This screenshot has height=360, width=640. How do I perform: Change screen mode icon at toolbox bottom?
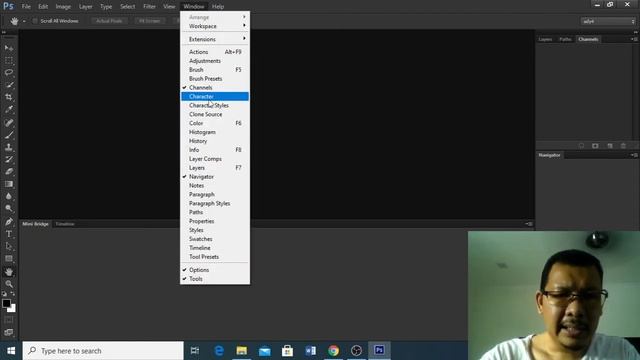(x=9, y=332)
